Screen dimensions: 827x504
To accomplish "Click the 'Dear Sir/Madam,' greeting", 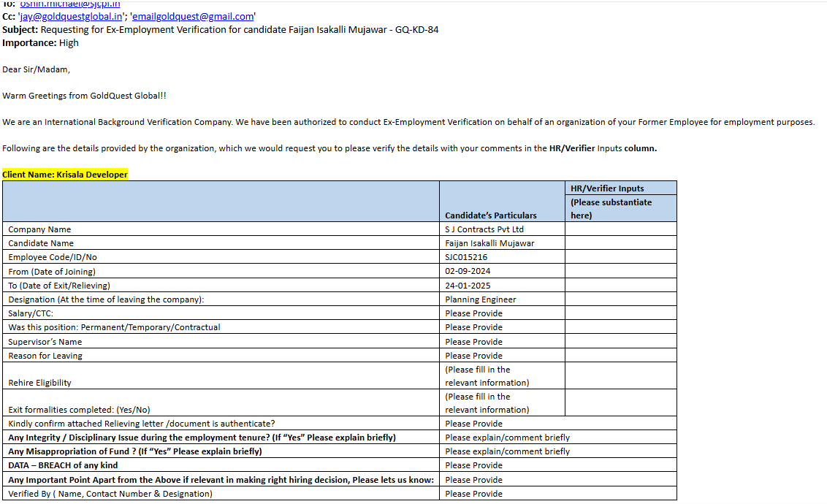I will pos(36,69).
